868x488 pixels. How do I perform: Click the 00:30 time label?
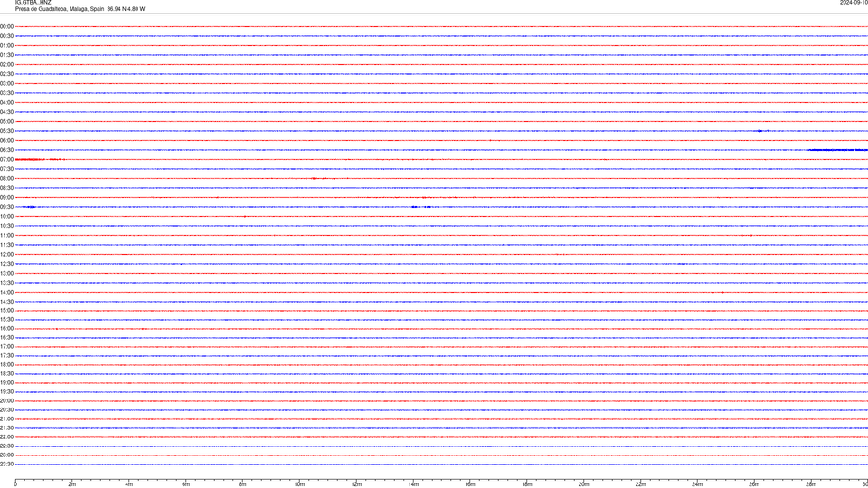[x=6, y=36]
